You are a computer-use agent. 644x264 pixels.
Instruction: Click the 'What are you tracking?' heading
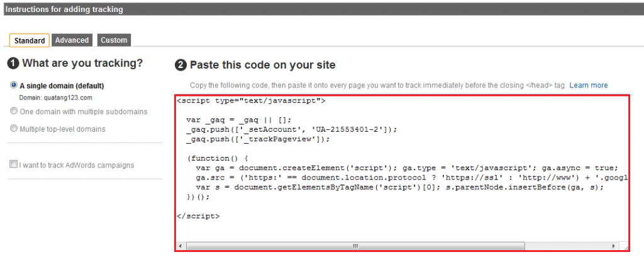[82, 64]
